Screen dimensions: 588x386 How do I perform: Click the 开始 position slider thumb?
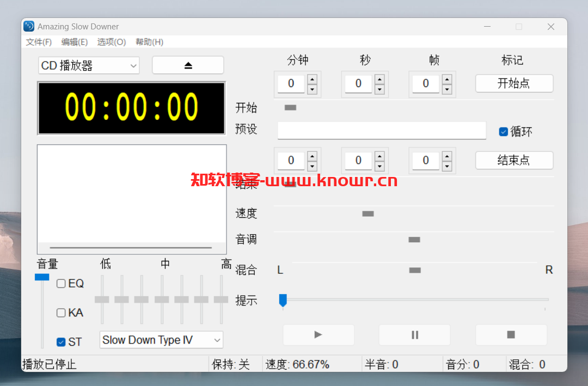[290, 108]
